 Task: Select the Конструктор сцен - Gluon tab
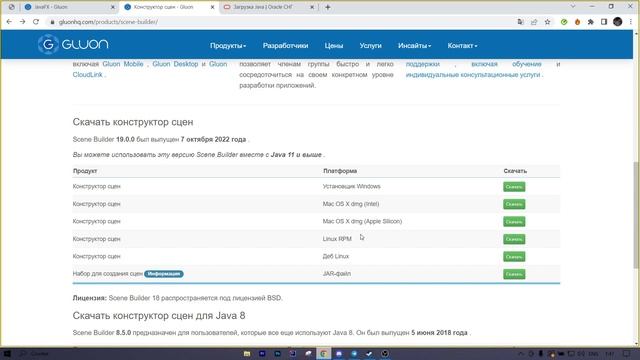pos(169,7)
